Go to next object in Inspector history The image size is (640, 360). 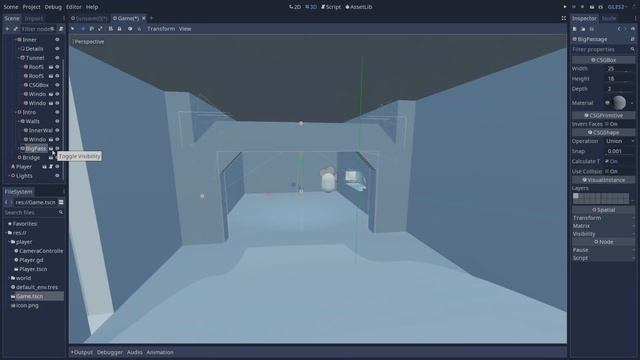click(x=625, y=29)
